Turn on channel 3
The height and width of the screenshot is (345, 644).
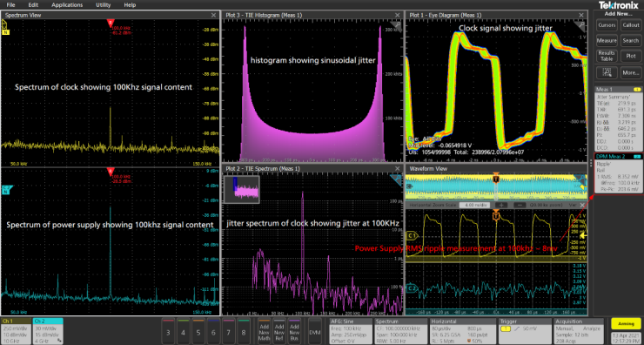tap(168, 331)
